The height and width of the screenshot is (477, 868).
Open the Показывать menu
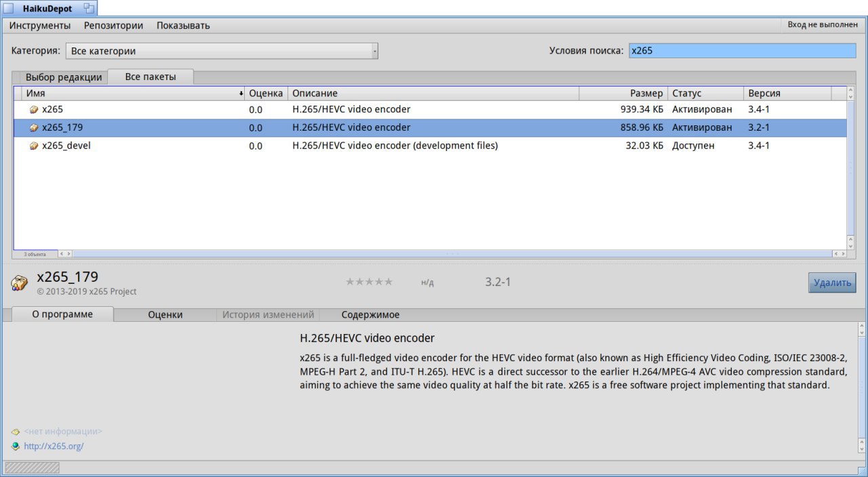coord(183,26)
